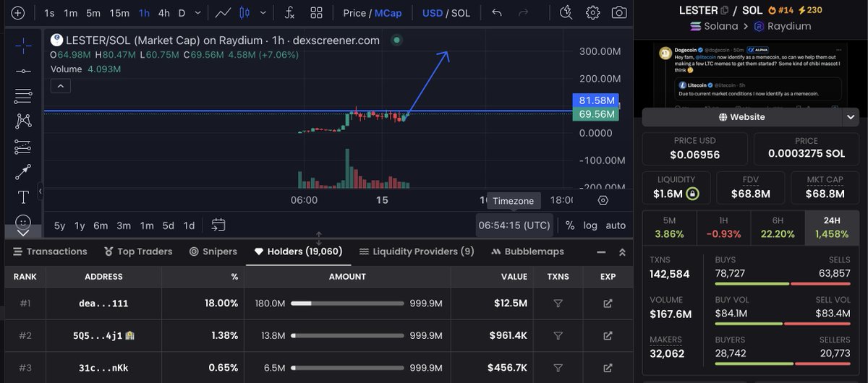Open the chart layout grid icon
868x383 pixels.
[x=316, y=13]
